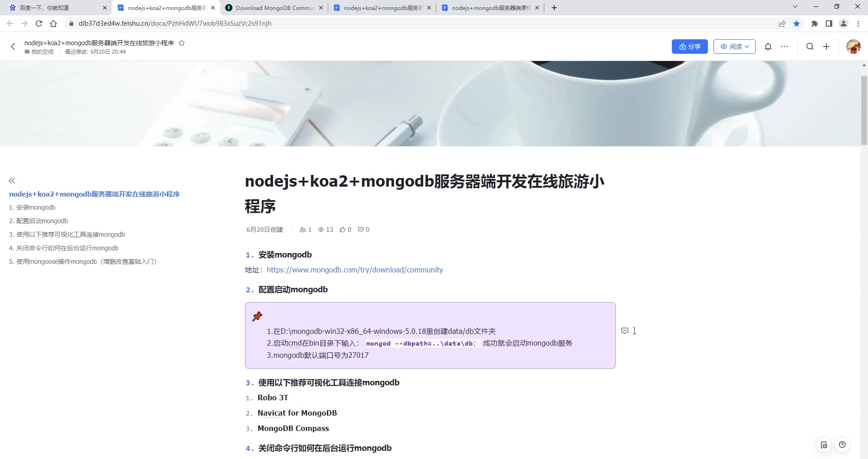
Task: Open the MongoDB community download link
Action: click(x=354, y=270)
